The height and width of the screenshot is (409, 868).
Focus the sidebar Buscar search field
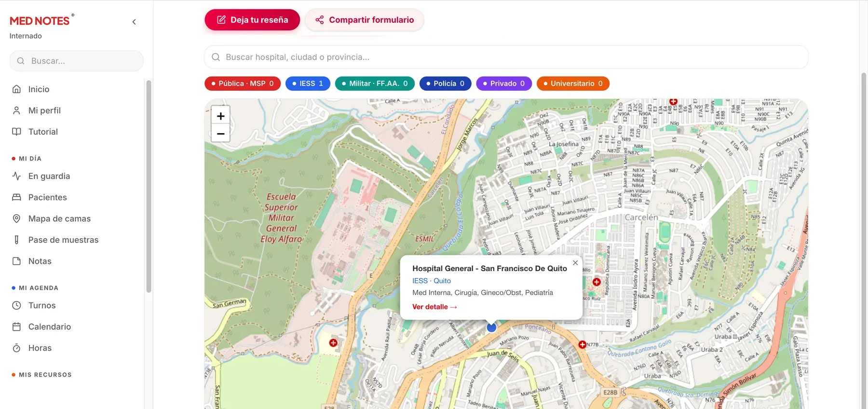[77, 61]
